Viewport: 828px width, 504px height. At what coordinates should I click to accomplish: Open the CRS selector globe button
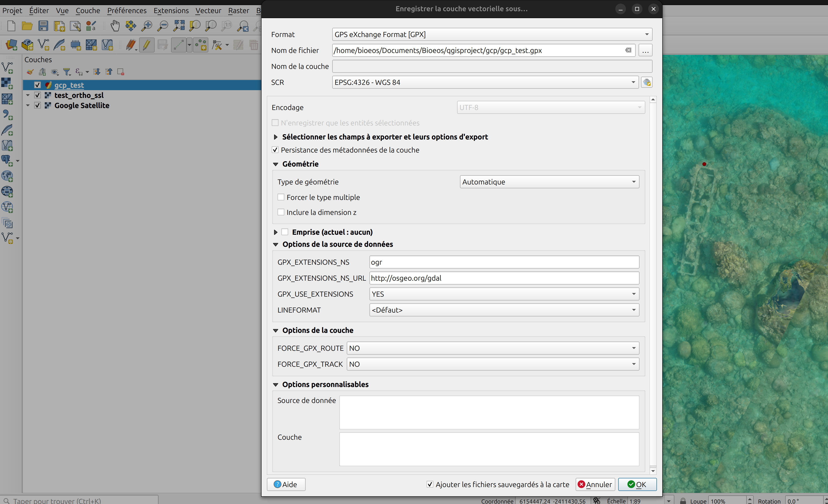[x=647, y=82]
